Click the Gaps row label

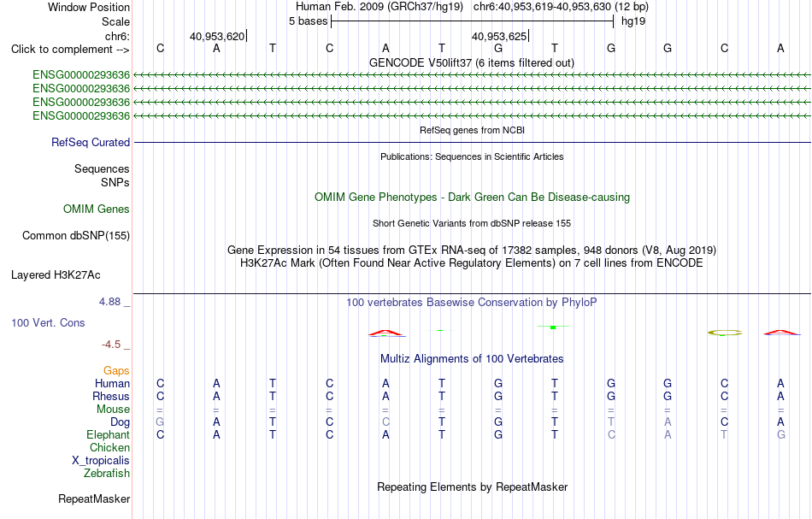click(x=116, y=371)
